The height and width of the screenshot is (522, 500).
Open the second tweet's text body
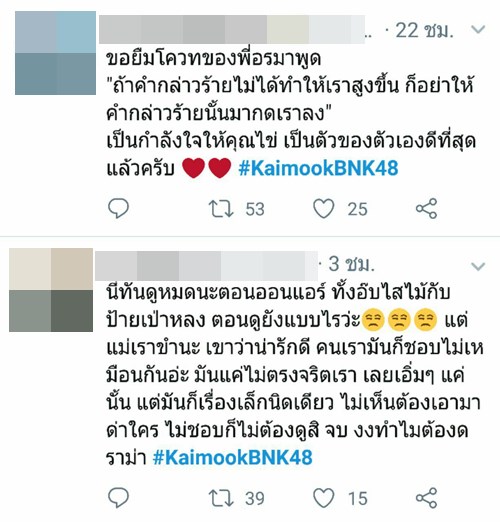point(295,375)
